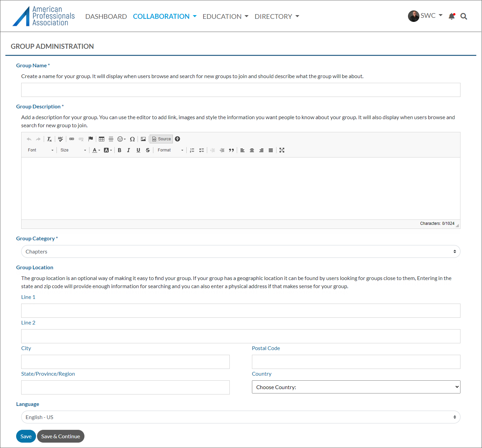Click the American Professionals Association logo

point(44,16)
